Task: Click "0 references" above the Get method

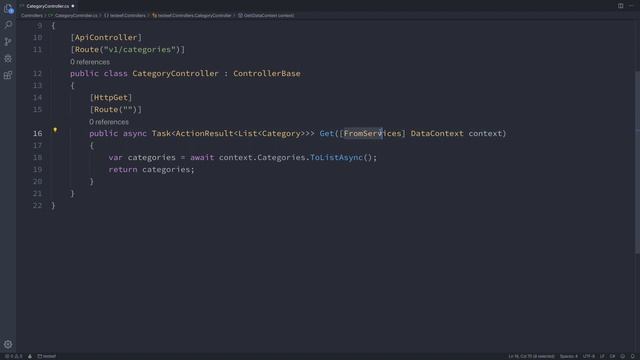Action: click(x=109, y=122)
